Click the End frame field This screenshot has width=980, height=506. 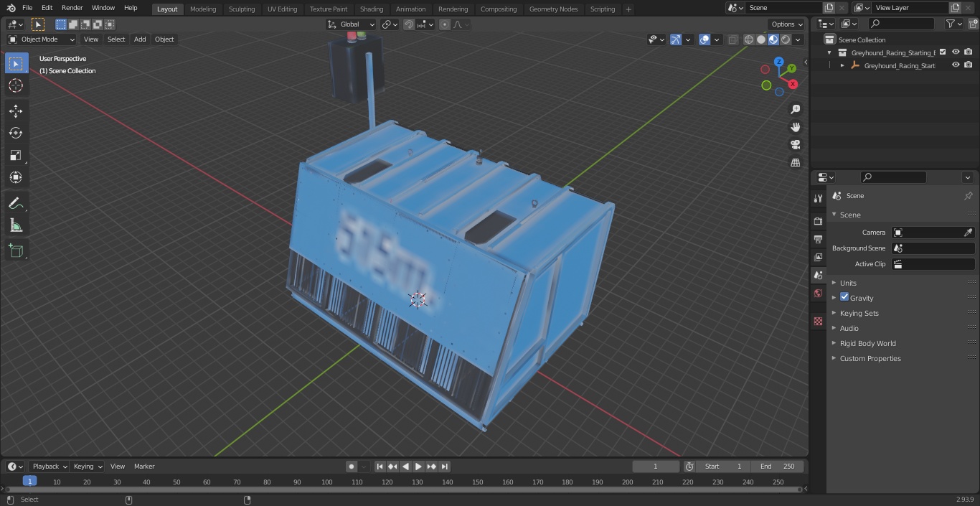[777, 467]
